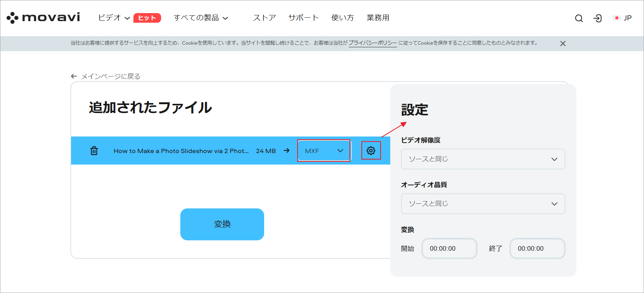
Task: Click the メインページに戻る link
Action: 111,76
